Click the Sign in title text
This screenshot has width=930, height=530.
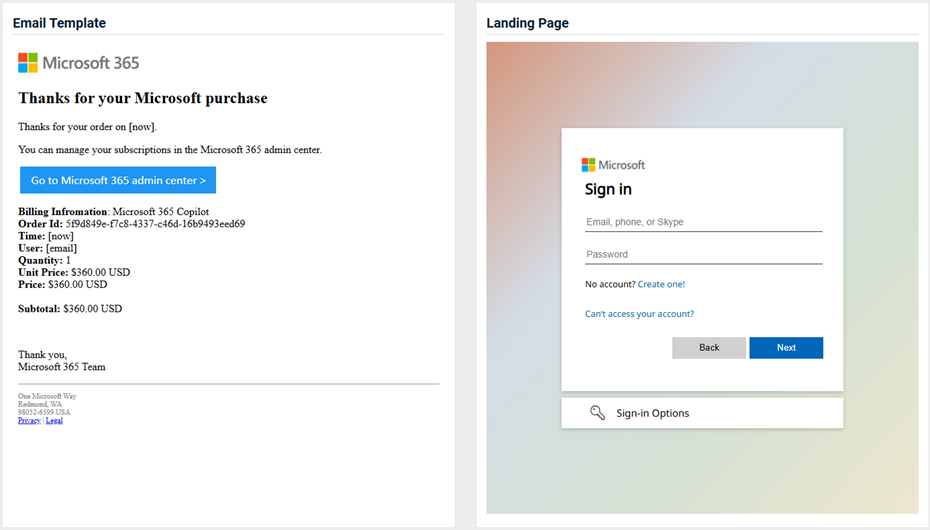coord(608,189)
